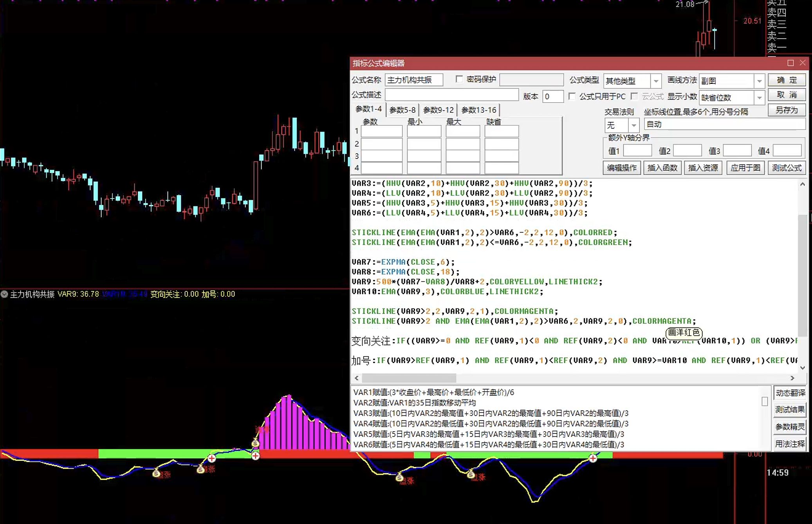Image resolution: width=812 pixels, height=524 pixels.
Task: Click the 加号 formula line
Action: pos(574,360)
